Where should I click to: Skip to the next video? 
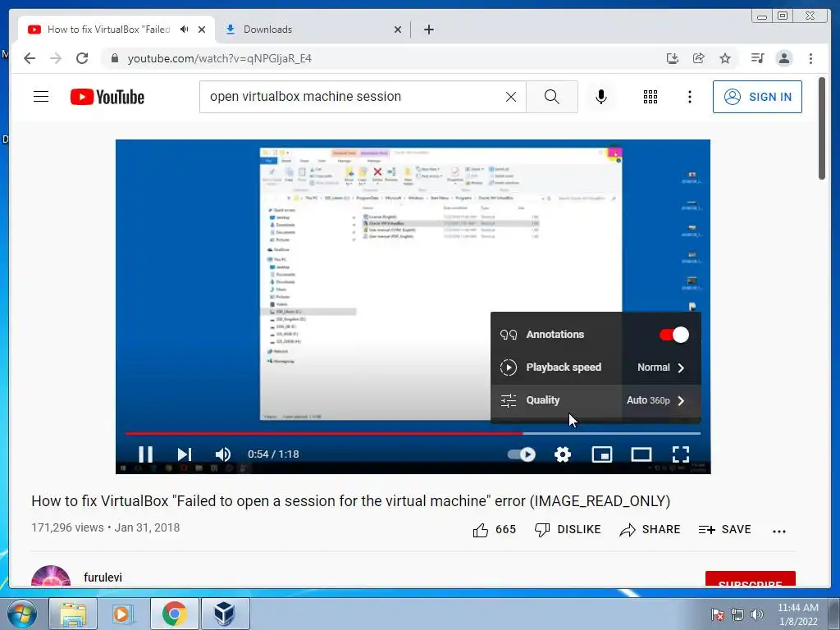[x=185, y=454]
